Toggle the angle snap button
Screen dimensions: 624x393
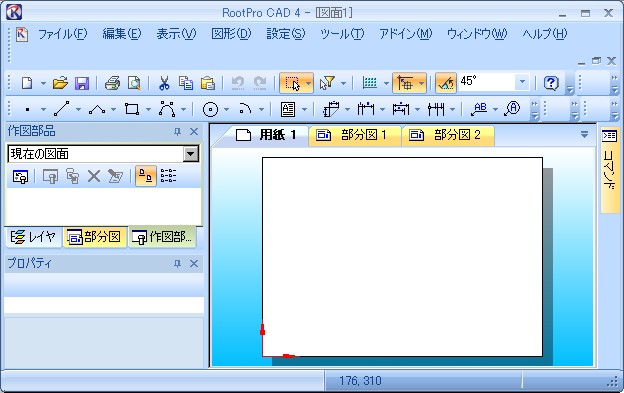click(x=446, y=83)
